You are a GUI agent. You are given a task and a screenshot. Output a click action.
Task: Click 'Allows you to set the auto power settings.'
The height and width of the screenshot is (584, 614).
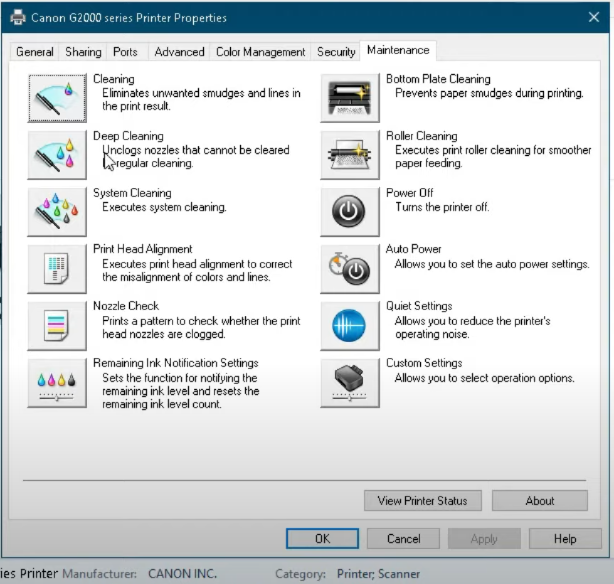coord(492,264)
